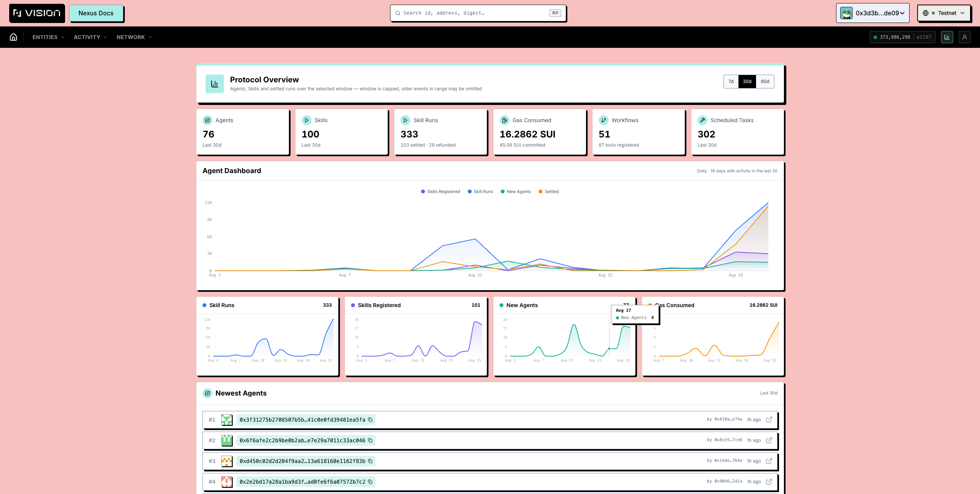Viewport: 980px width, 494px height.
Task: Open external link for agent #2
Action: tap(769, 440)
